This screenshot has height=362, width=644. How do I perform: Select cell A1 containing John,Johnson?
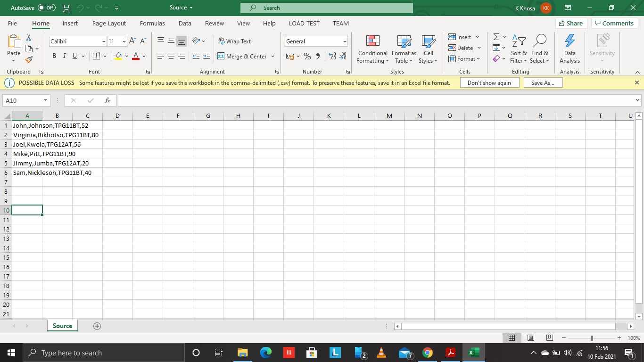[27, 126]
